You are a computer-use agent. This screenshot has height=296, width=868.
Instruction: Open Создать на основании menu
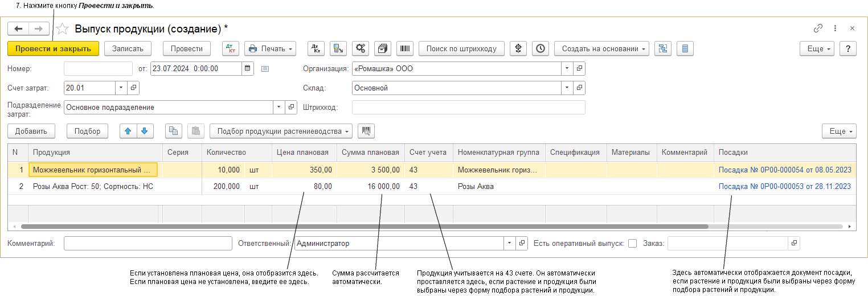point(601,48)
